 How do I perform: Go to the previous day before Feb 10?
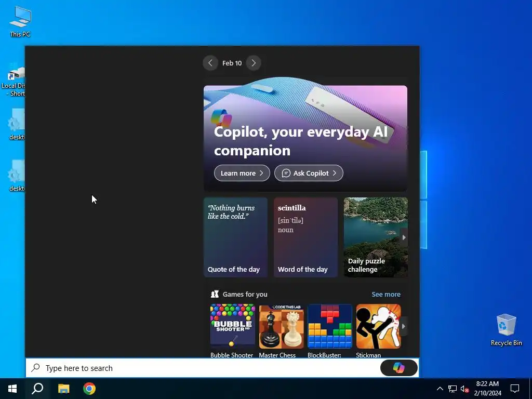(x=210, y=63)
